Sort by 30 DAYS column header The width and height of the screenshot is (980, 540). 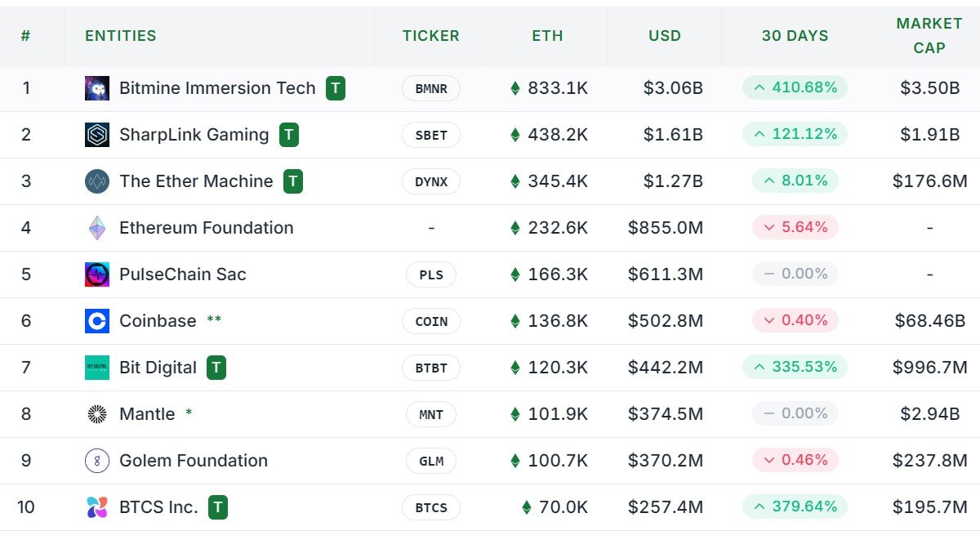tap(795, 36)
